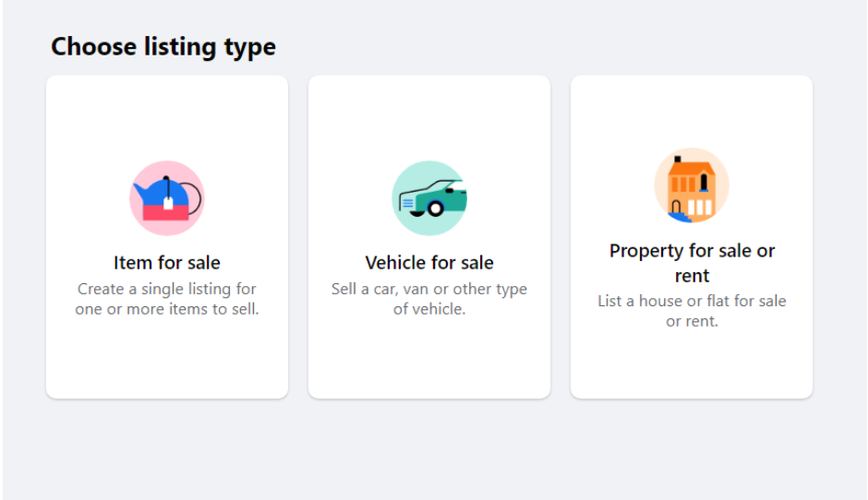The image size is (868, 500).
Task: Click the orange house icon for Property listing
Action: pos(692,185)
